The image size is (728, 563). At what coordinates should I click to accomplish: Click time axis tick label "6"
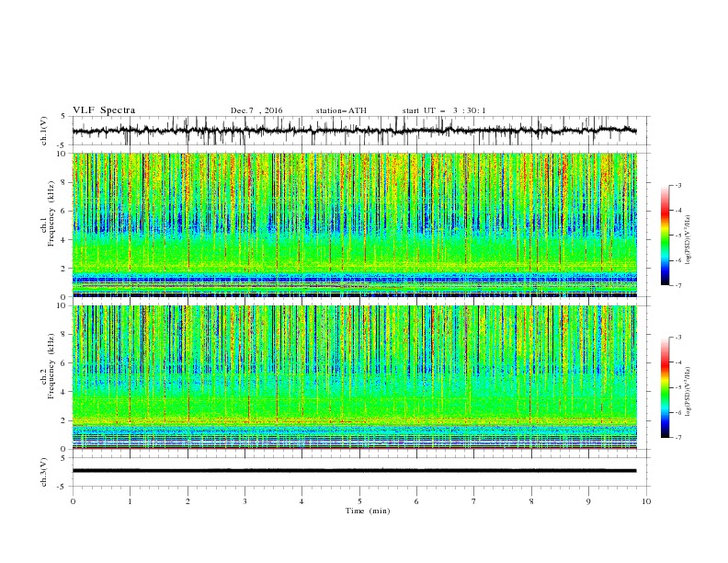(x=416, y=501)
